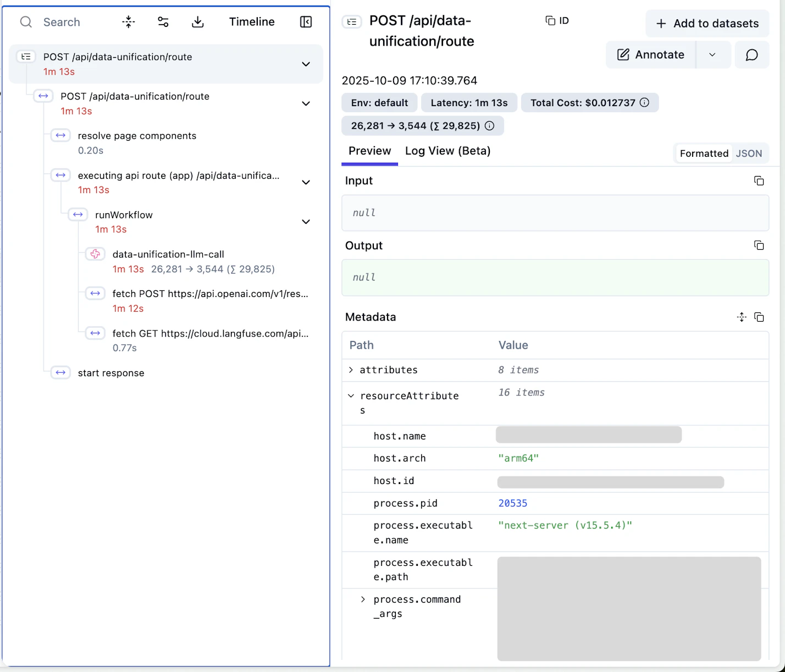
Task: Copy the Output value with copy icon
Action: pyautogui.click(x=759, y=245)
